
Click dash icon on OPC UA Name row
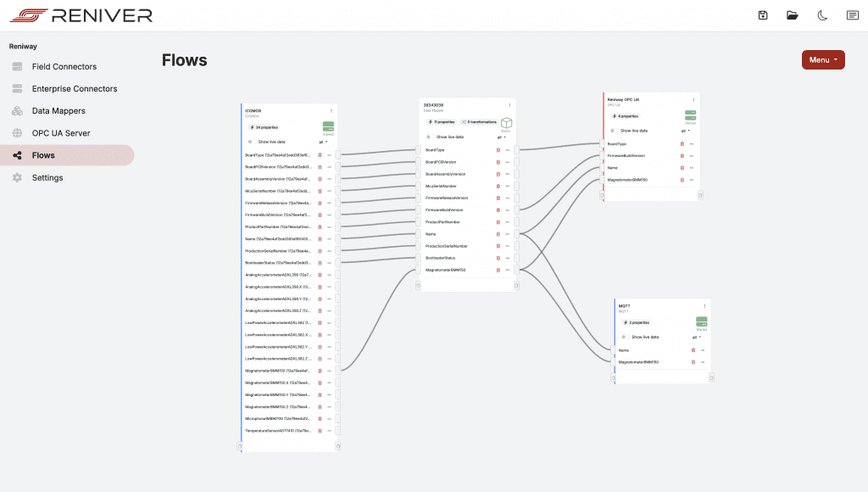pos(692,168)
